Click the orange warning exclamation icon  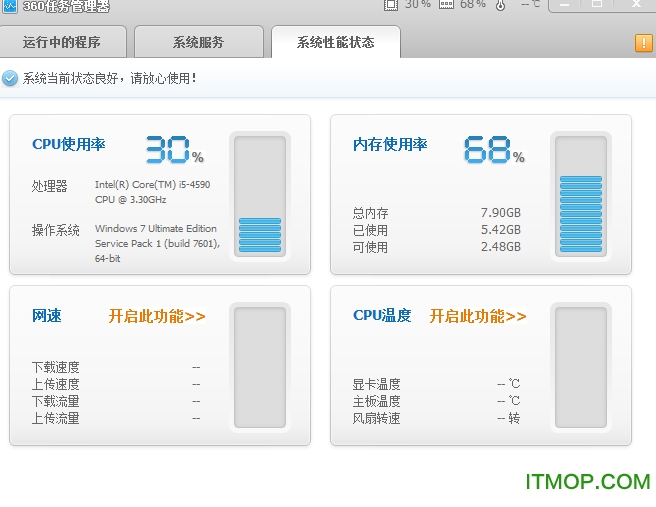click(x=643, y=43)
